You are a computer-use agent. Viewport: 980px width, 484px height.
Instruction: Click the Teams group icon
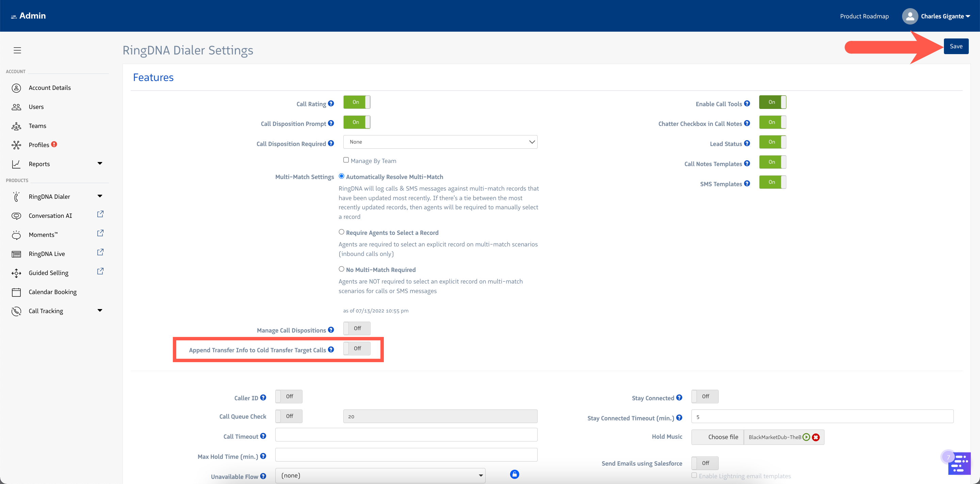[16, 126]
